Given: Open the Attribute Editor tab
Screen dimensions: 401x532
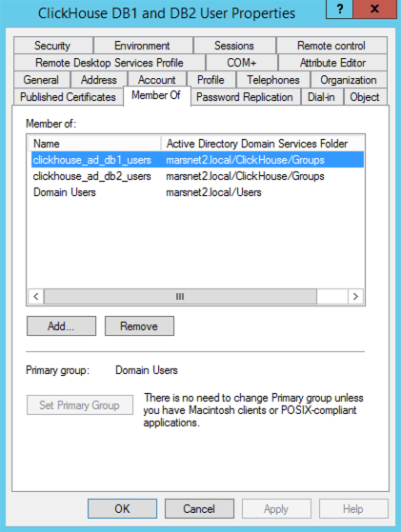Looking at the screenshot, I should pyautogui.click(x=332, y=63).
